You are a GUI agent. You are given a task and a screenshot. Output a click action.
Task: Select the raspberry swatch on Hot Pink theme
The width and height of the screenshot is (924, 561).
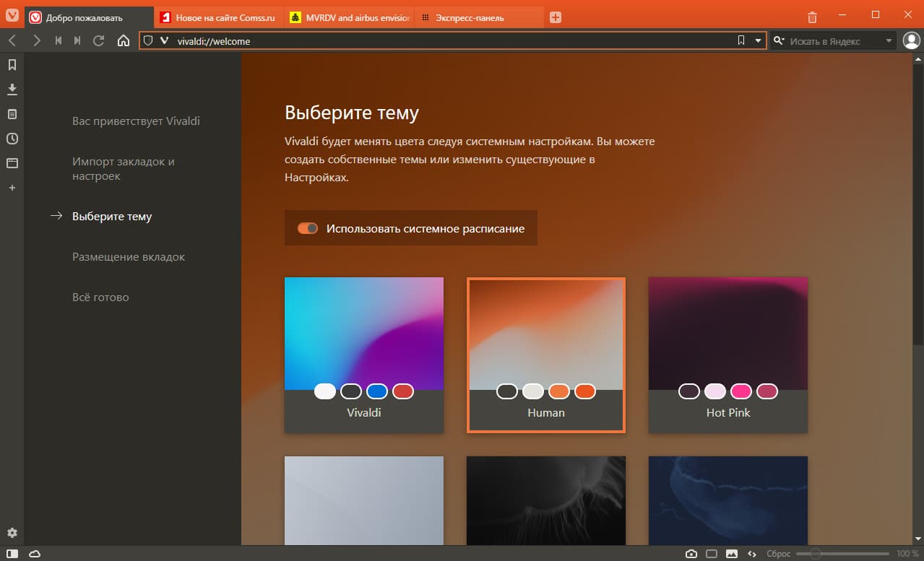767,391
